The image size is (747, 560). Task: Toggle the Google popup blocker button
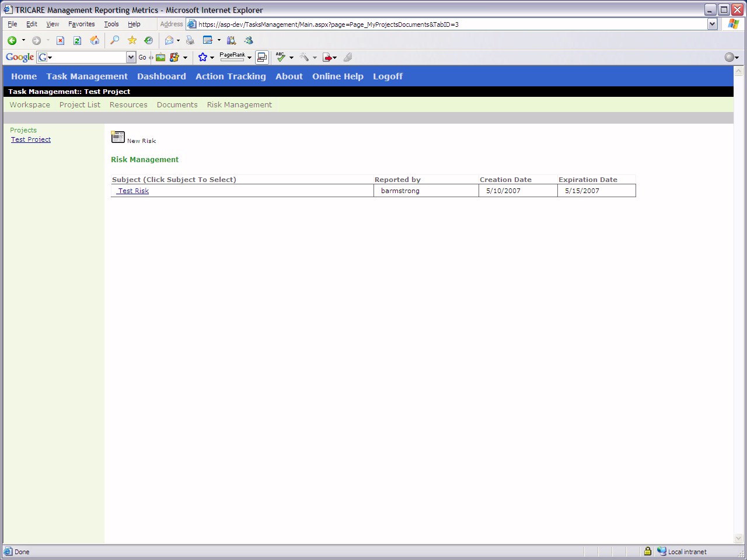click(262, 57)
